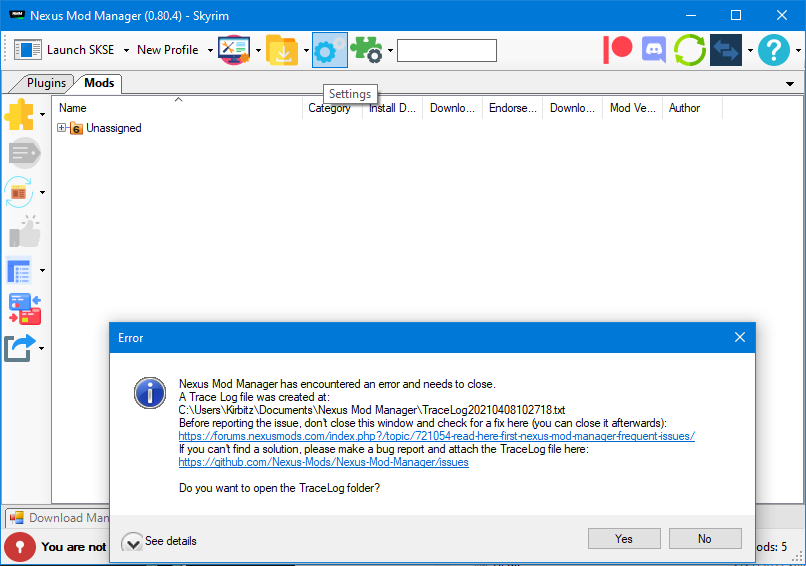Expand the New Profile dropdown arrow
This screenshot has height=566, width=806.
pyautogui.click(x=210, y=50)
